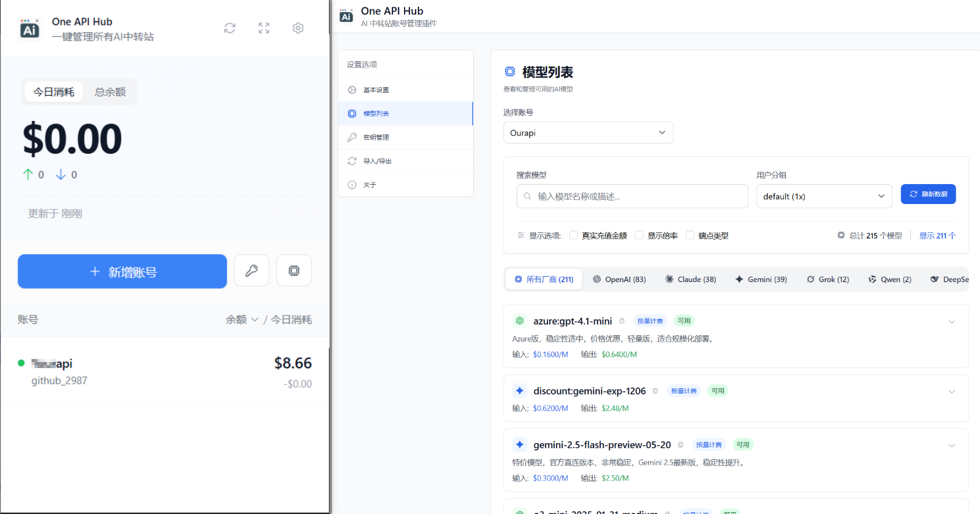Open 模型列表 in the settings sidebar
The image size is (980, 514).
pyautogui.click(x=405, y=113)
